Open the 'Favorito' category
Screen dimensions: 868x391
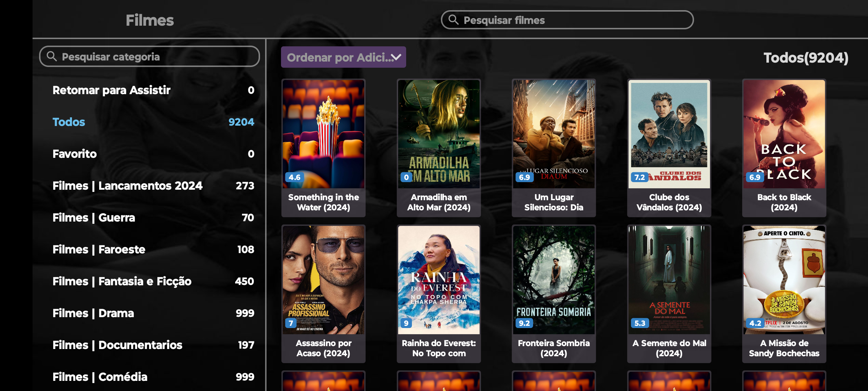[x=75, y=154]
